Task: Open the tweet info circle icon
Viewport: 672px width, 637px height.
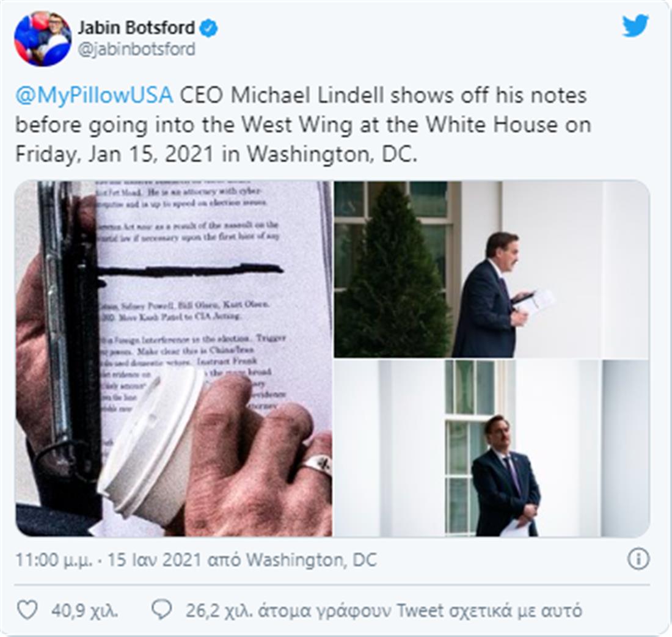Action: pos(638,559)
